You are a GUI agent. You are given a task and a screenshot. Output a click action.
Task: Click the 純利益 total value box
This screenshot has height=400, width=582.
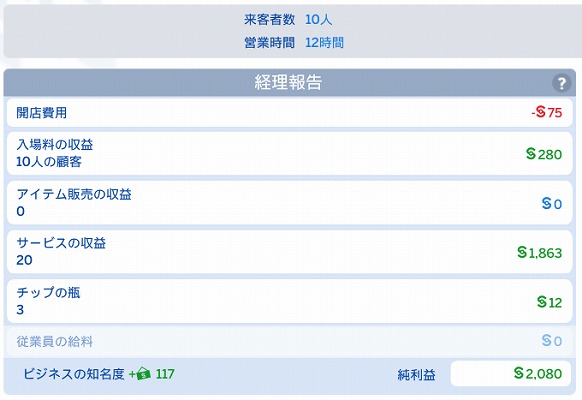pos(511,373)
